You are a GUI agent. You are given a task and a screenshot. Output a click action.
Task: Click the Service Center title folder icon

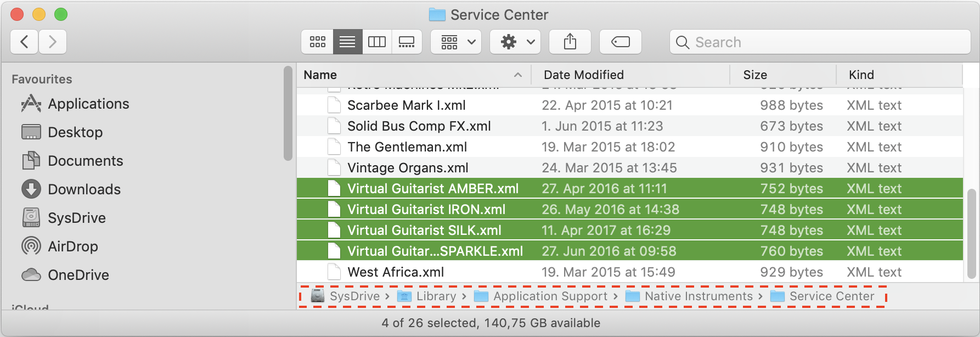[437, 15]
